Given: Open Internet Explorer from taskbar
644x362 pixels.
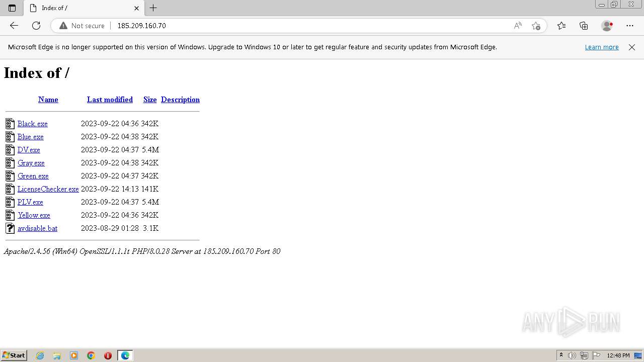Looking at the screenshot, I should pos(40,355).
